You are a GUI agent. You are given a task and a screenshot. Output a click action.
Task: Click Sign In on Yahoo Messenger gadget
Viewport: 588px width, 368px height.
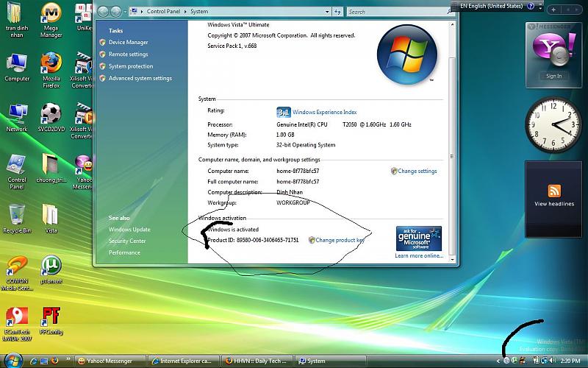click(553, 76)
